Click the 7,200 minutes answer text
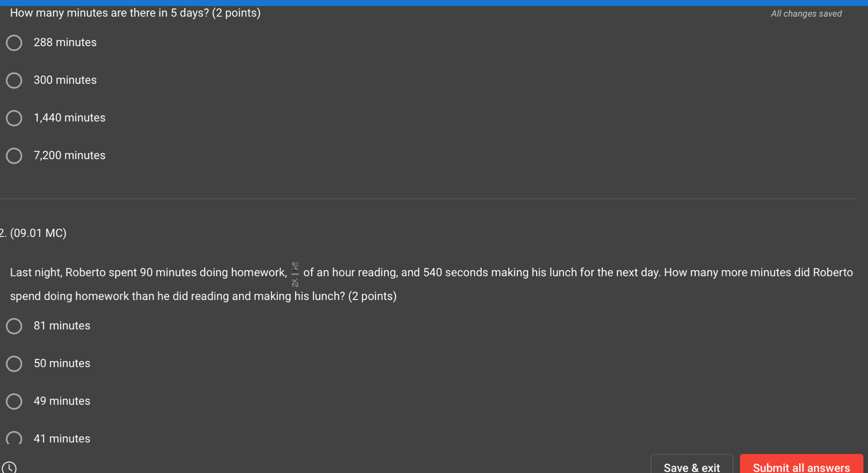868x473 pixels. [x=69, y=155]
